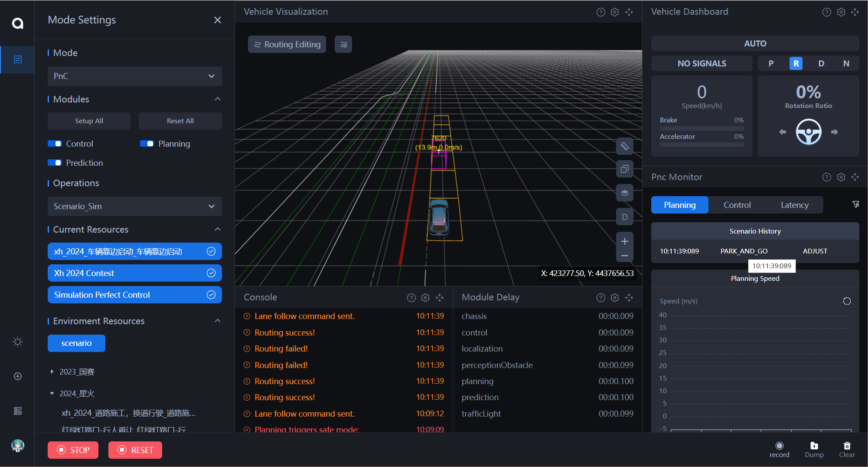Disable the Planning module switch
Screen dimensions: 868x467
[147, 144]
